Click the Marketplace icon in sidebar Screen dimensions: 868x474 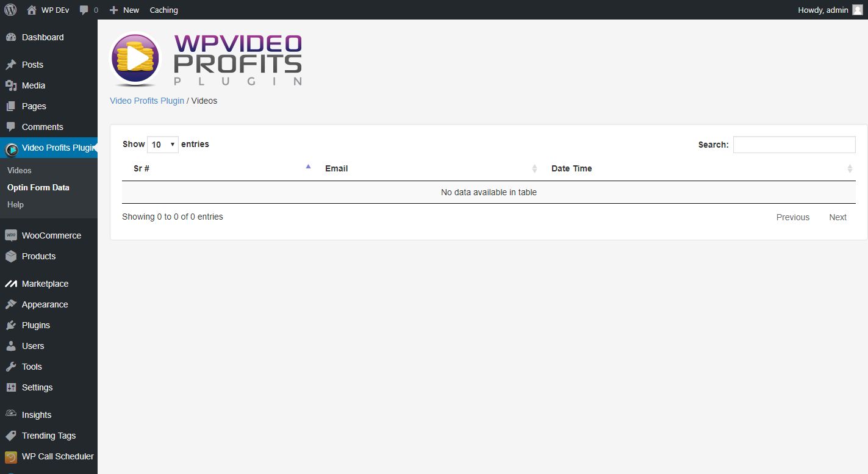tap(11, 284)
